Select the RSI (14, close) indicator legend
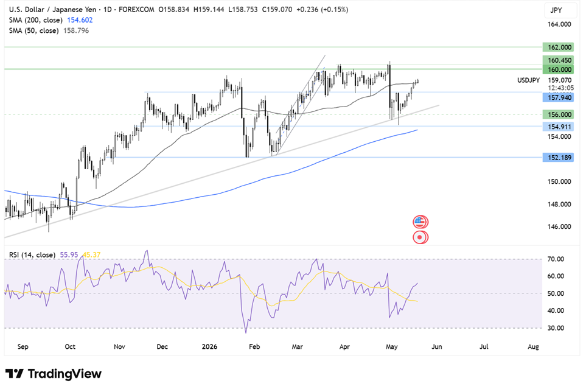This screenshot has width=586, height=392. [32, 255]
